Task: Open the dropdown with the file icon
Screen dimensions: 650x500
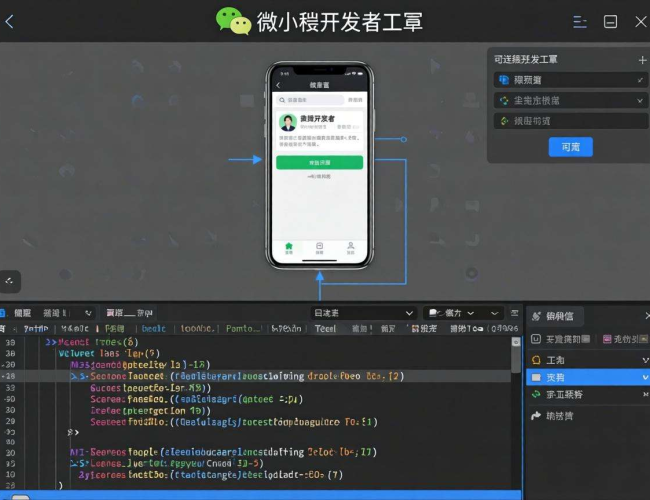Action: (x=451, y=313)
